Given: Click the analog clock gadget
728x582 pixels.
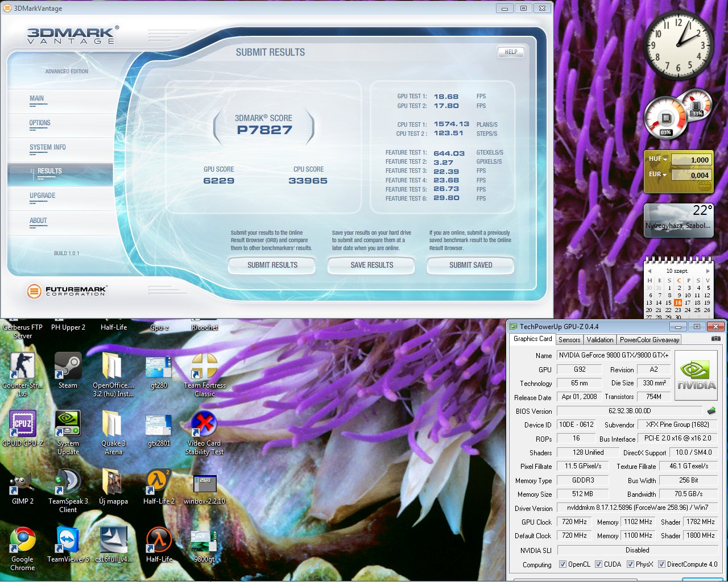Looking at the screenshot, I should point(679,45).
